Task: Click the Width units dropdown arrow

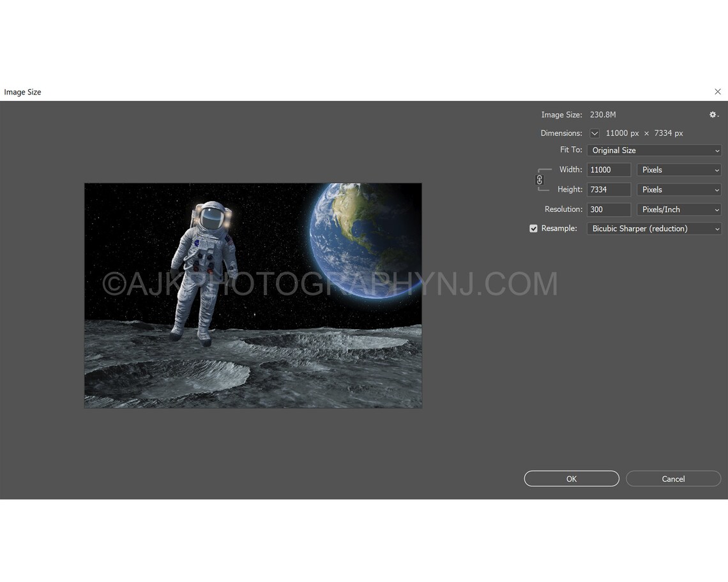Action: click(717, 170)
